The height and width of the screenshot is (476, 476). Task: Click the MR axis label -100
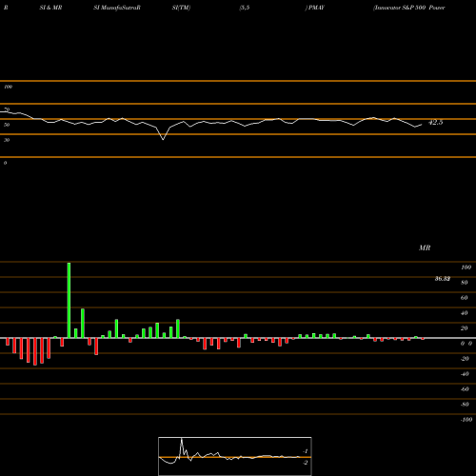pos(466,420)
